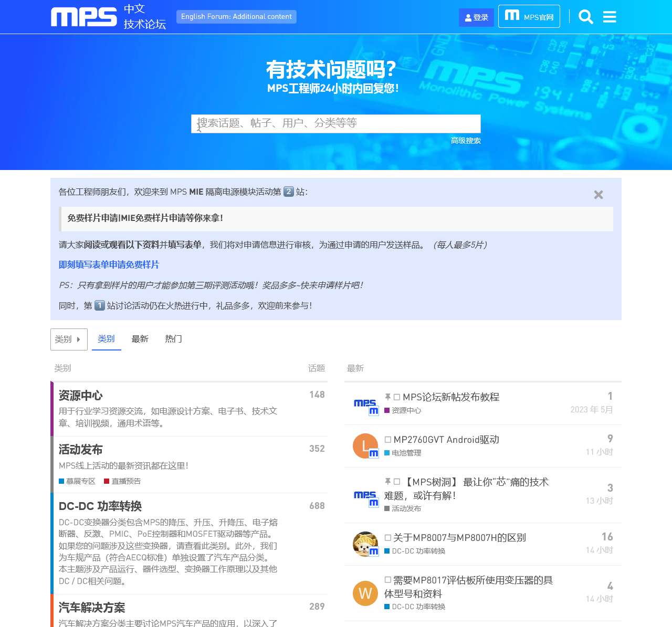This screenshot has height=627, width=672.
Task: Click the 2023 年 5月 date
Action: (x=592, y=410)
